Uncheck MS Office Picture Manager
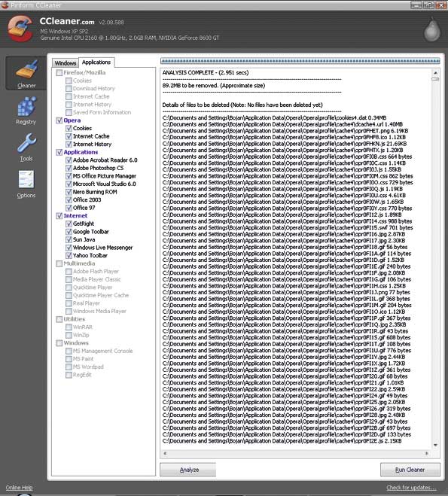The width and height of the screenshot is (448, 496). click(69, 176)
